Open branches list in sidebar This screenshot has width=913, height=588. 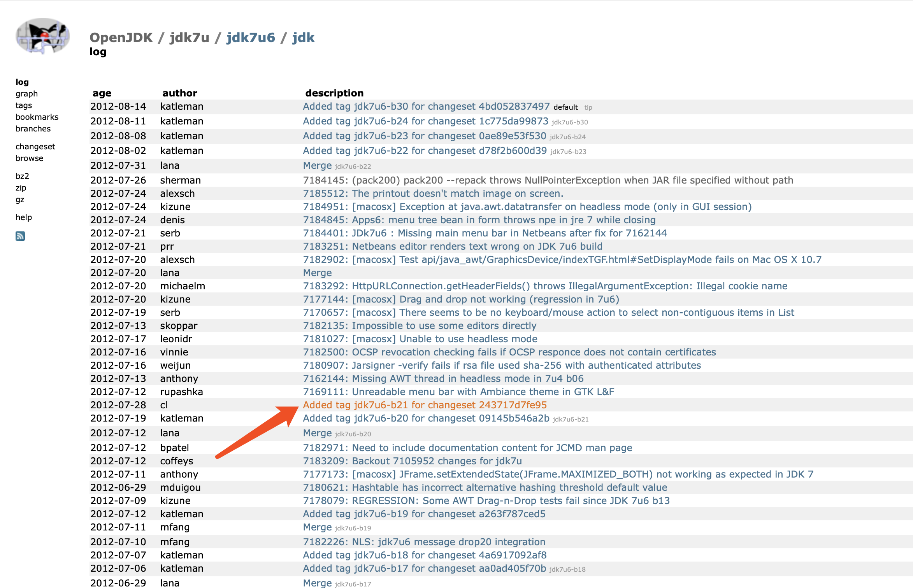point(33,129)
